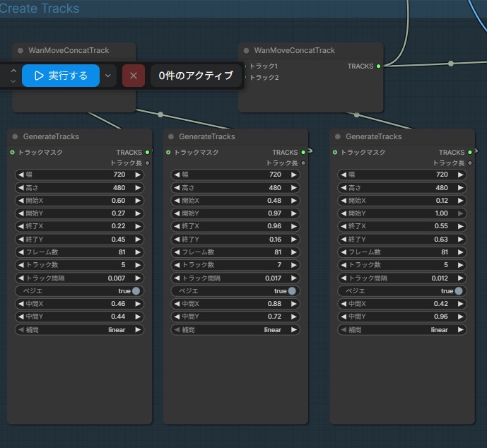Toggle ベジエ switch above 中間X 0.88
487x448 pixels.
[x=291, y=291]
